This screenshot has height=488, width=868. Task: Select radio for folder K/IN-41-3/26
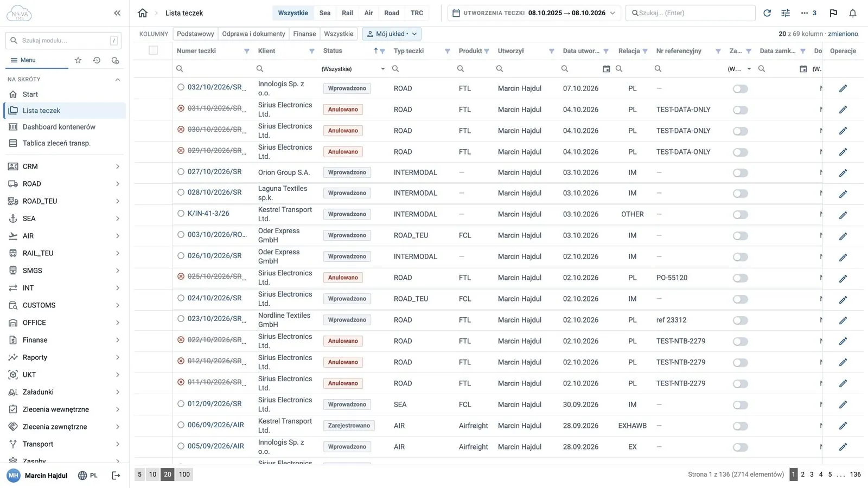tap(181, 214)
